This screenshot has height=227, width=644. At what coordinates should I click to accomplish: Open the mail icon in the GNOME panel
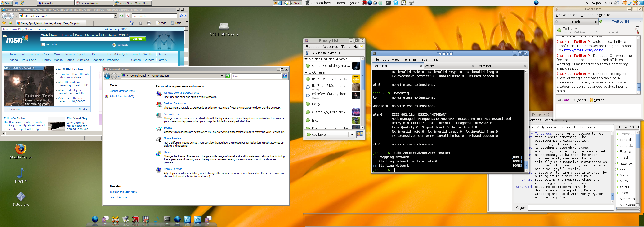(x=375, y=3)
